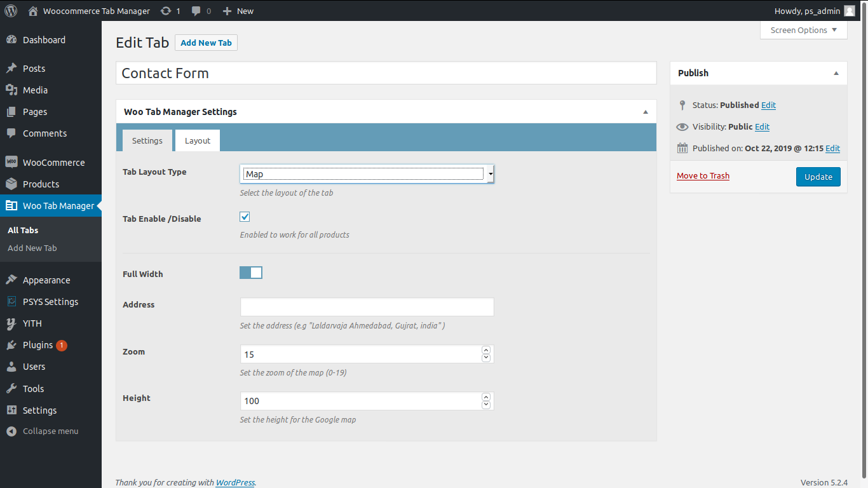The image size is (868, 488).
Task: Collapse the Woo Tab Manager Settings box
Action: [x=646, y=112]
